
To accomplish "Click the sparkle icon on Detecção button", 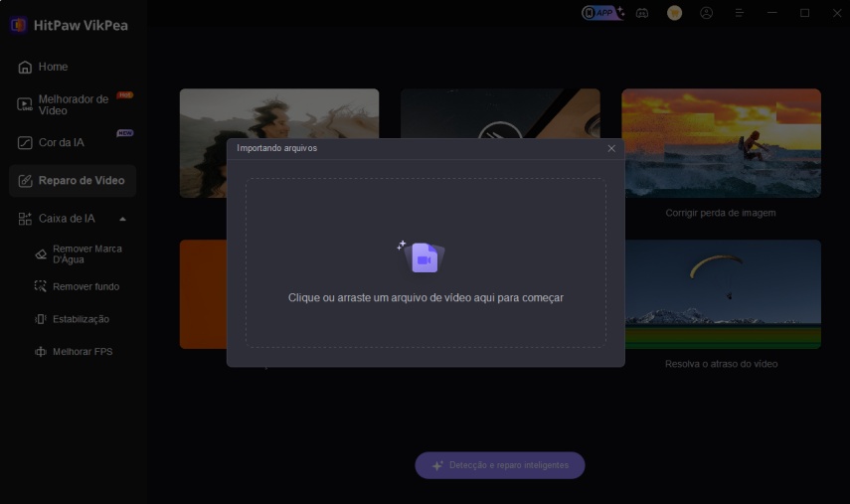I will pos(437,465).
